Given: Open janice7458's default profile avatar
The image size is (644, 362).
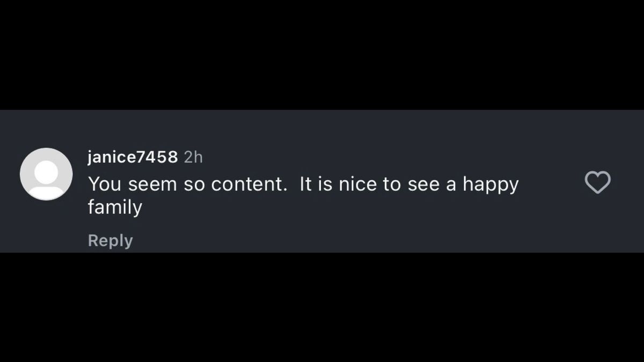Looking at the screenshot, I should pos(46,174).
